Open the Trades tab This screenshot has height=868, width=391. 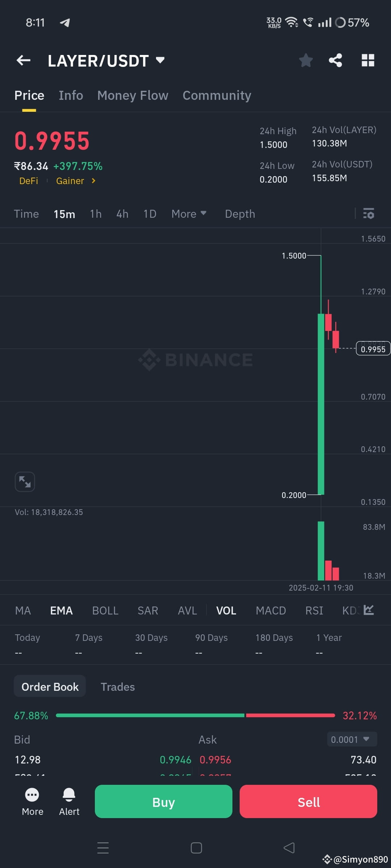[117, 686]
